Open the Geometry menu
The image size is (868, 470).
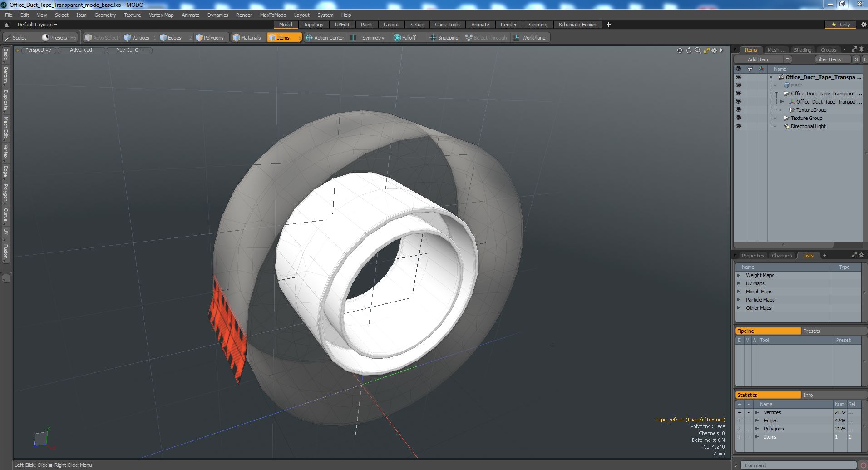click(x=105, y=15)
